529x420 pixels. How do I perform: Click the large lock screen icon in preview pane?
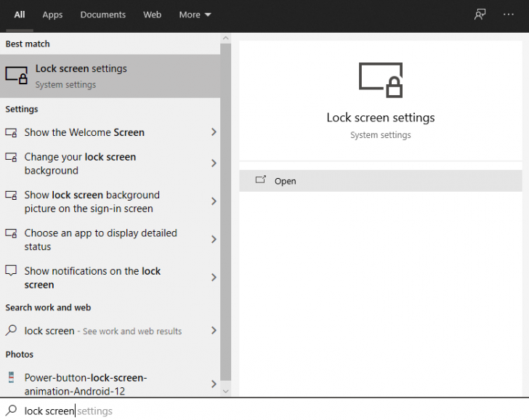[x=381, y=80]
